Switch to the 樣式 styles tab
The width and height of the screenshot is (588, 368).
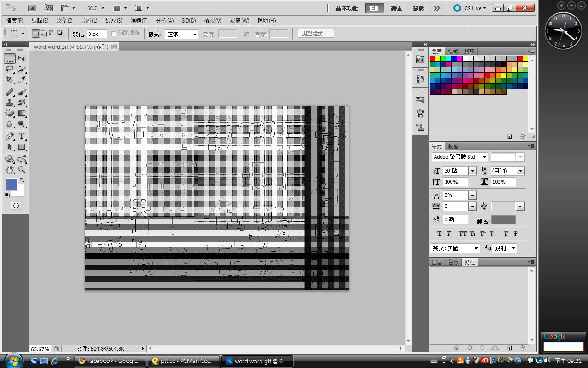(453, 52)
